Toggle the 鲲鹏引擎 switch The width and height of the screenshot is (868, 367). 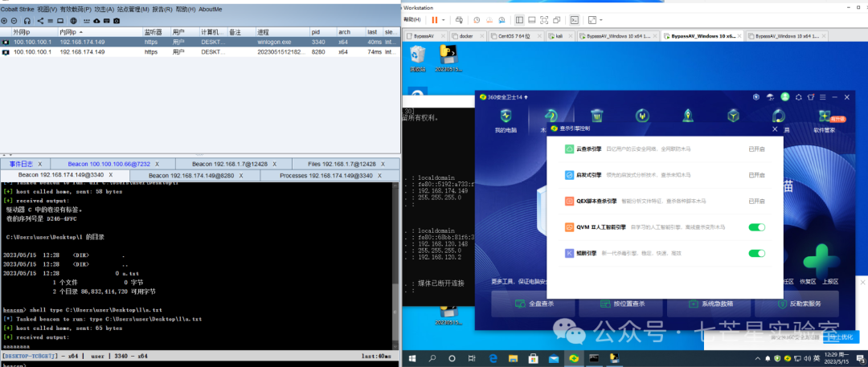[757, 253]
